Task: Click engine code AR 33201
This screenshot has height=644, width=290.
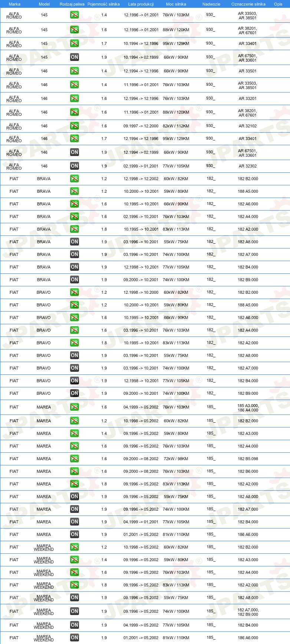Action: click(x=248, y=98)
